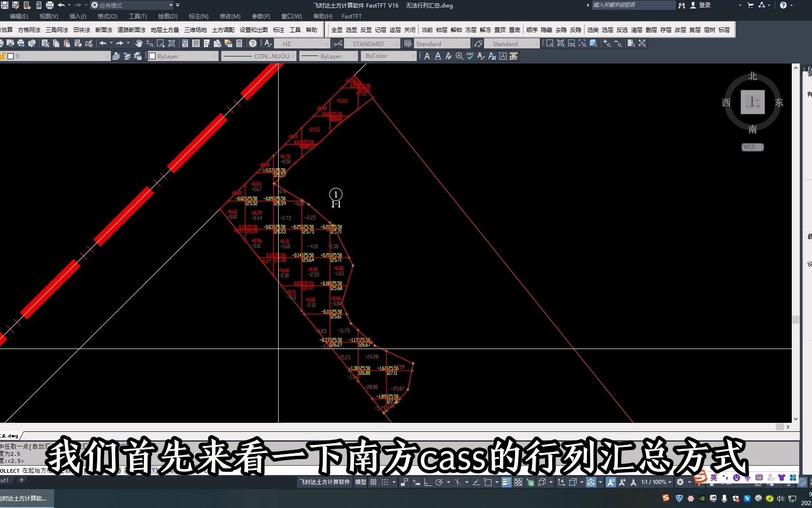Viewport: 812px width, 508px height.
Task: Activate the Zoom Extents tool
Action: (642, 43)
